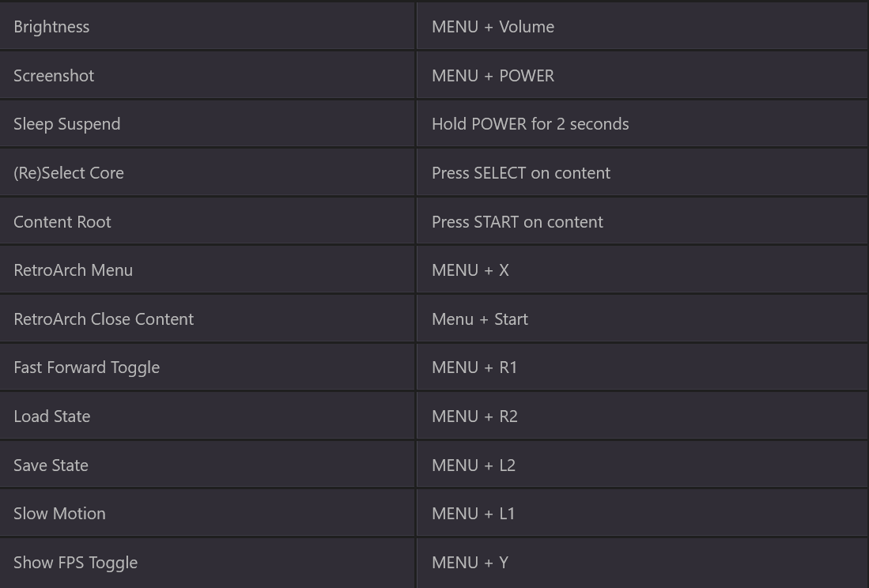Click the Show FPS Toggle label
This screenshot has height=588, width=869.
(x=75, y=563)
